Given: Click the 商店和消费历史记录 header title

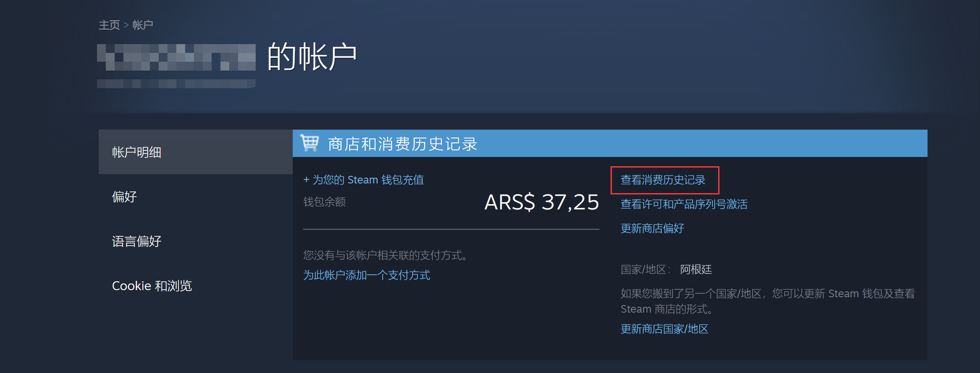Looking at the screenshot, I should pyautogui.click(x=402, y=144).
